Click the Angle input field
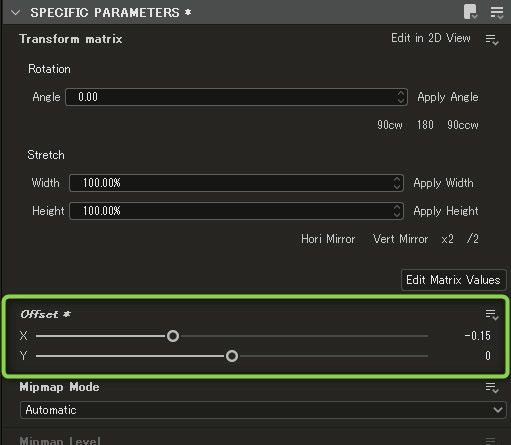 point(236,97)
